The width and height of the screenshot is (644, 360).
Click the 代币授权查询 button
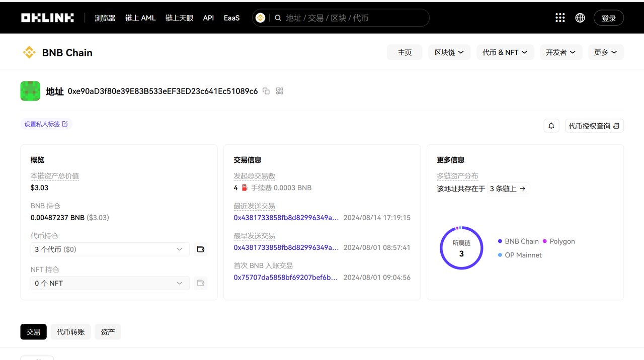tap(594, 126)
